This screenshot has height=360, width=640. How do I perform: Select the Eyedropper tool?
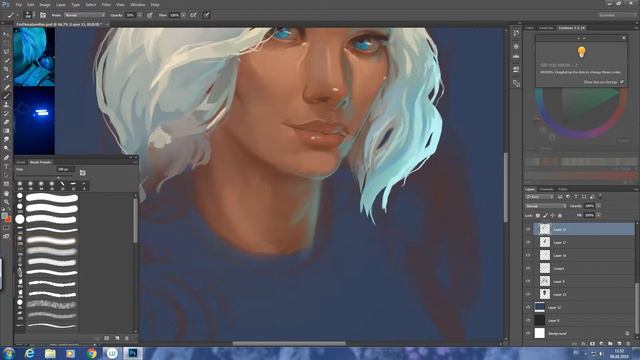click(x=6, y=78)
